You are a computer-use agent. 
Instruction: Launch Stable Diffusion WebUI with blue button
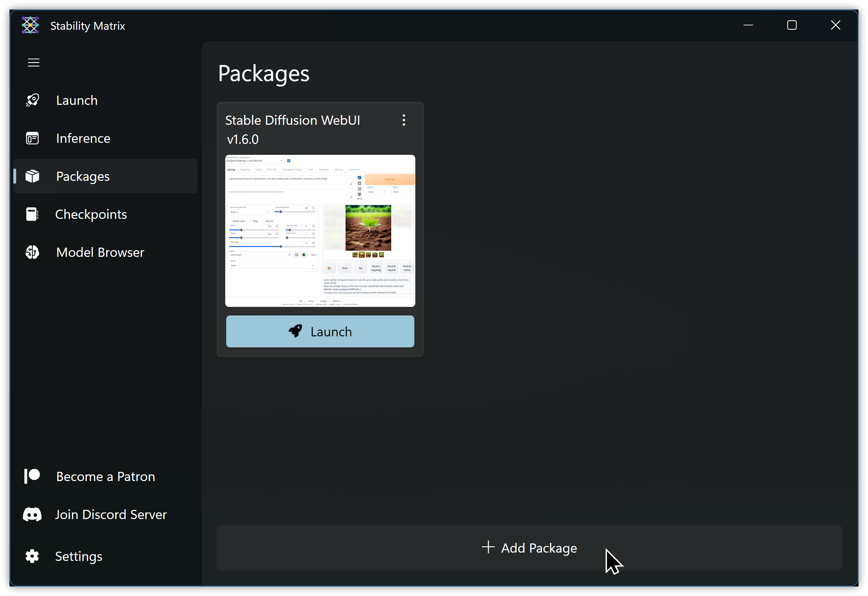(320, 332)
